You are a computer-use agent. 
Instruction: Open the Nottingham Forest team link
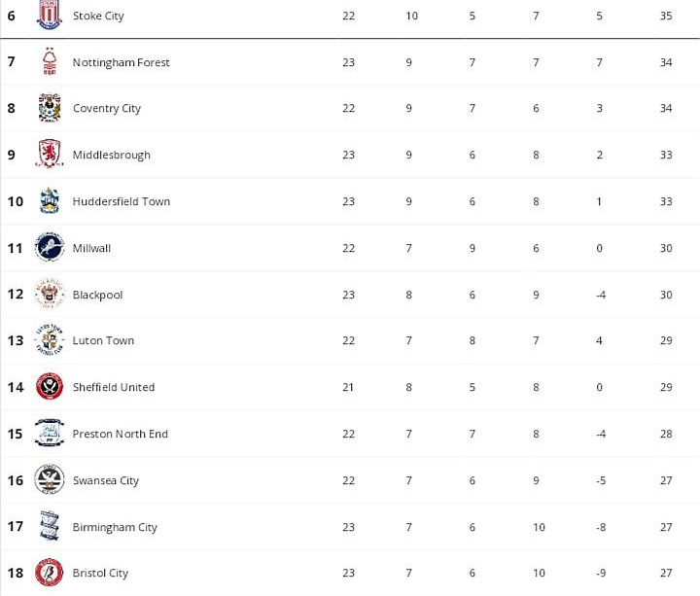click(121, 62)
